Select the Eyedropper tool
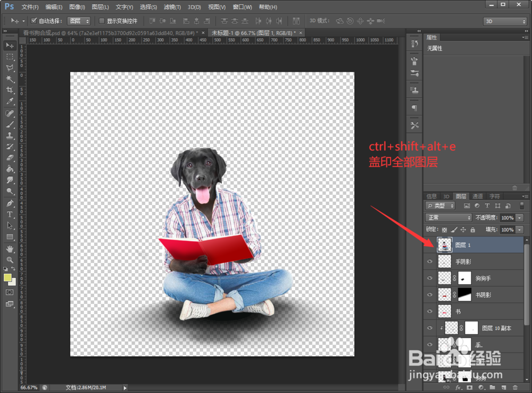The width and height of the screenshot is (532, 393). [10, 101]
